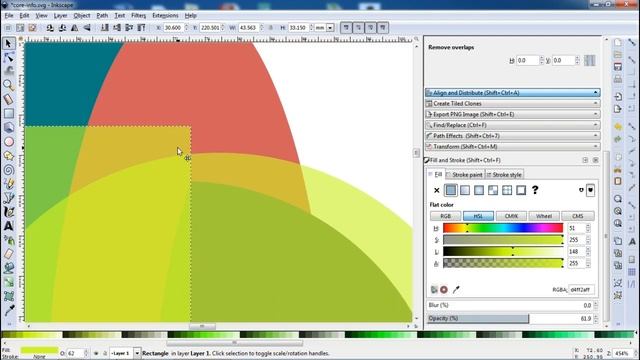Open the File menu
The image size is (640, 360).
[x=9, y=16]
